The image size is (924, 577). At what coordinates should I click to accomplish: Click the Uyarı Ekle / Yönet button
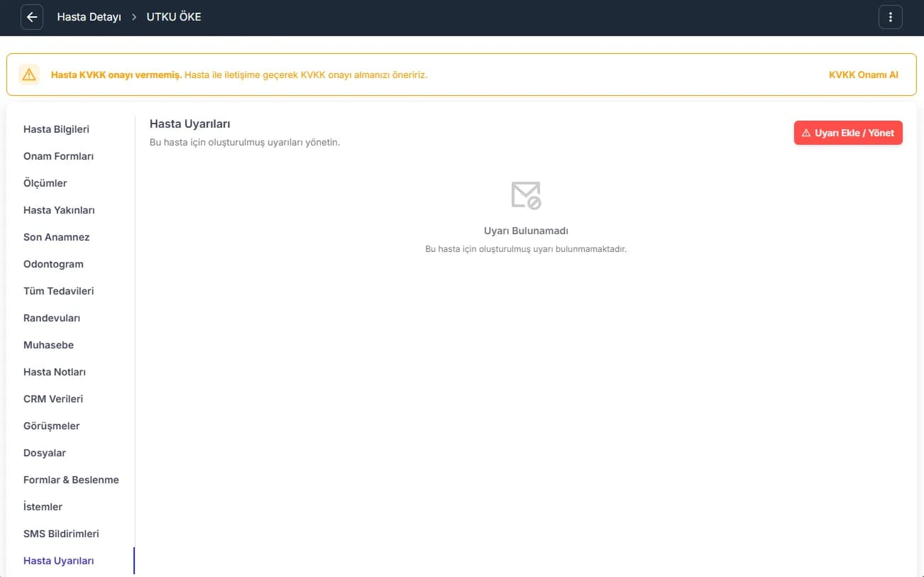pos(848,133)
